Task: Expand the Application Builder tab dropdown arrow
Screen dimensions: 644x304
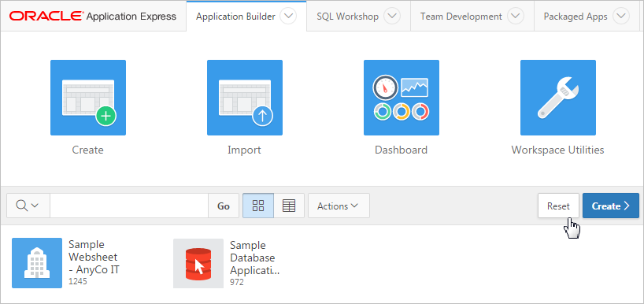Action: (x=288, y=17)
